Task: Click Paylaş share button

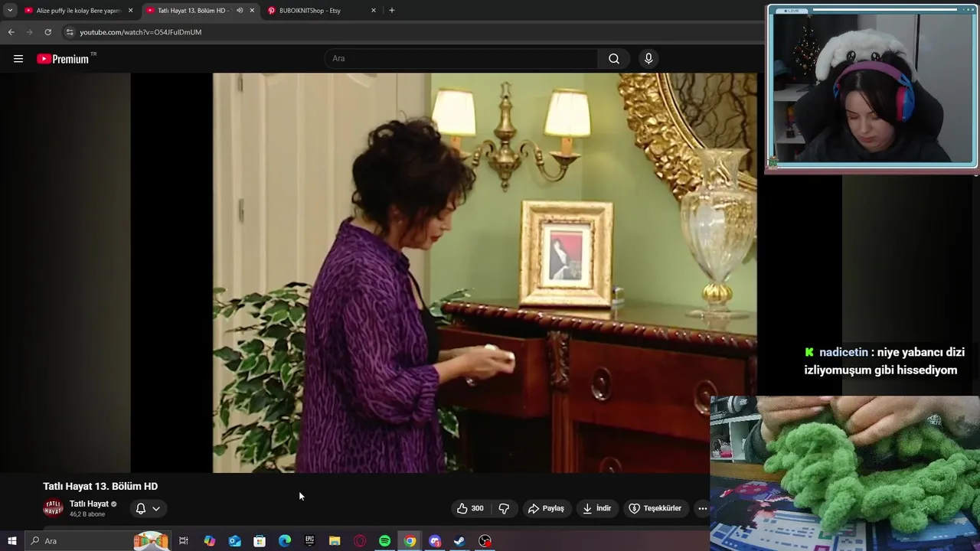Action: (546, 508)
